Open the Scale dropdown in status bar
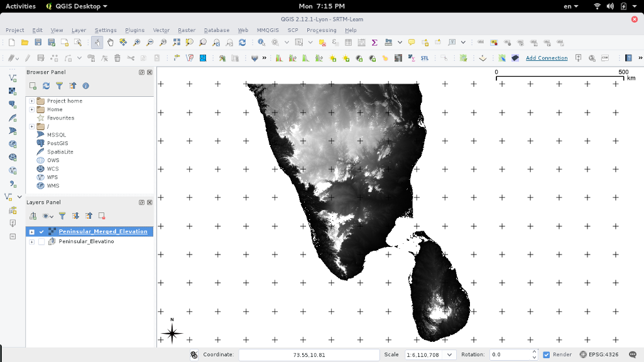 point(449,354)
